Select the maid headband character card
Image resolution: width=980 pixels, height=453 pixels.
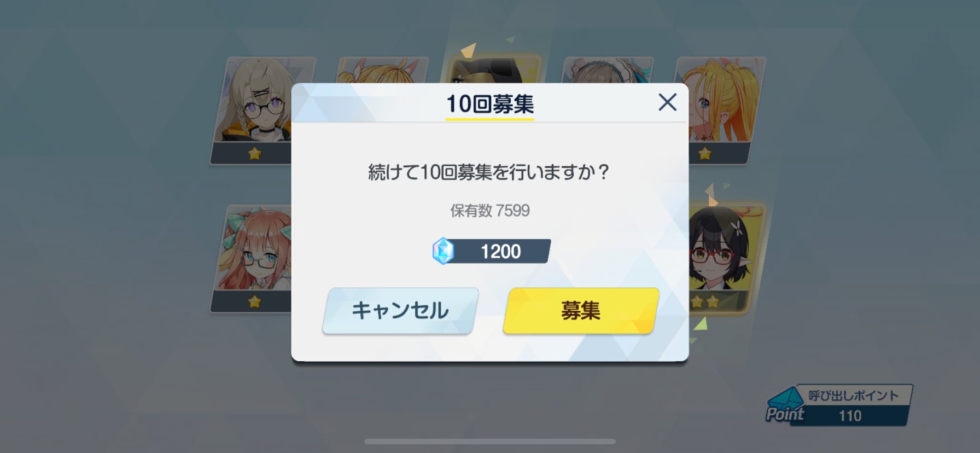coord(607,70)
